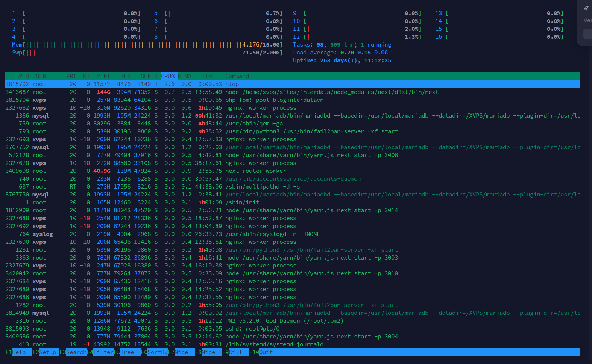Select yarn next start -p 3006 row
The width and height of the screenshot is (592, 364).
[293, 155]
